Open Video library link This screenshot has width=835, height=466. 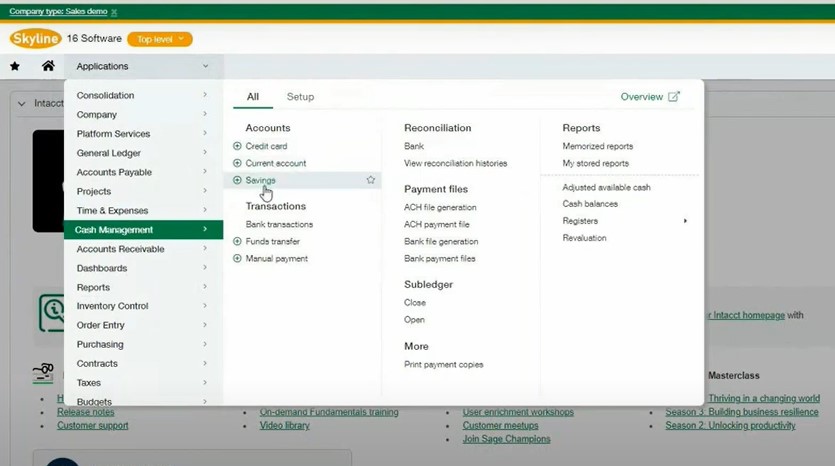(x=284, y=426)
